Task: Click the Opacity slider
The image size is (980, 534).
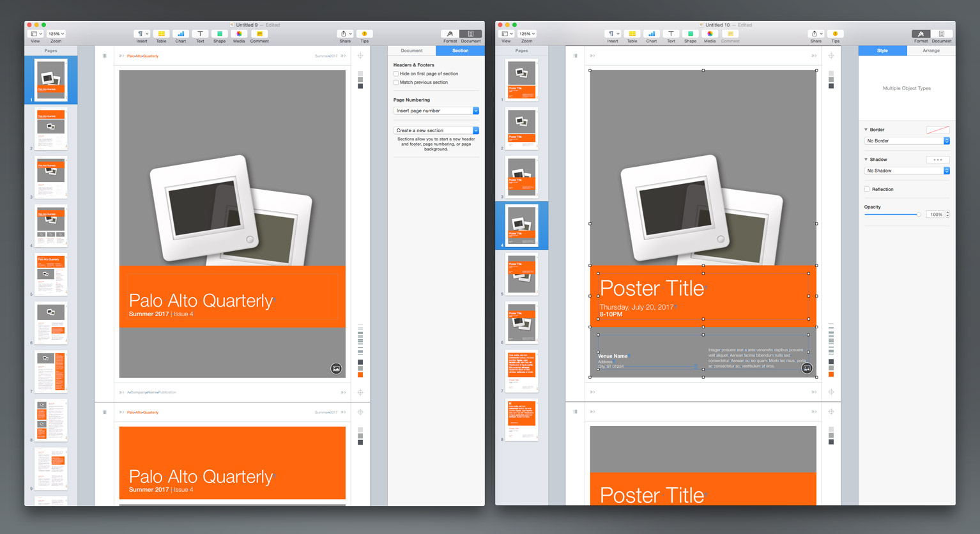Action: pyautogui.click(x=892, y=215)
